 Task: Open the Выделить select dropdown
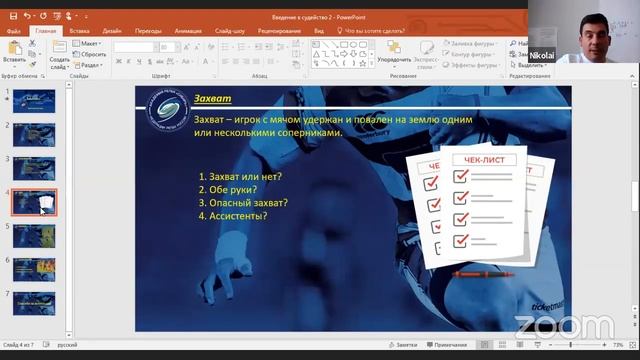click(528, 65)
